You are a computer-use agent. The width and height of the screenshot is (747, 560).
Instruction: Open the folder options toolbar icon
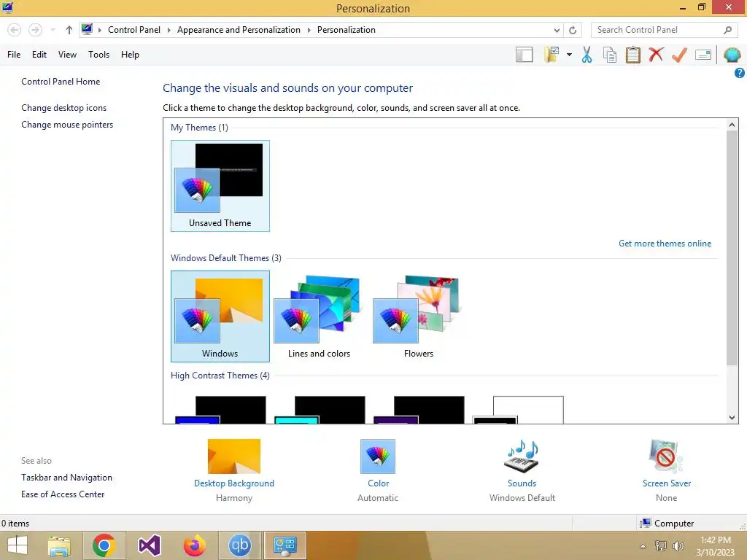pos(551,55)
